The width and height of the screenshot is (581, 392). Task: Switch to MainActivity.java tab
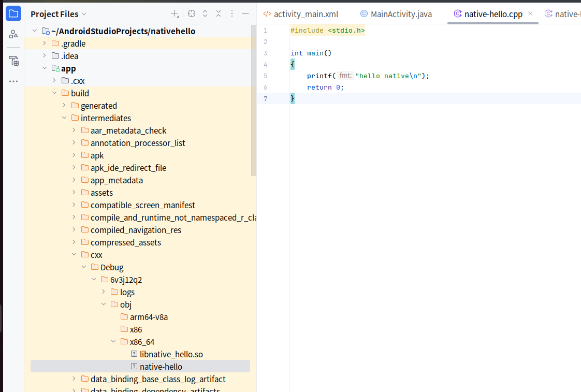pyautogui.click(x=396, y=14)
